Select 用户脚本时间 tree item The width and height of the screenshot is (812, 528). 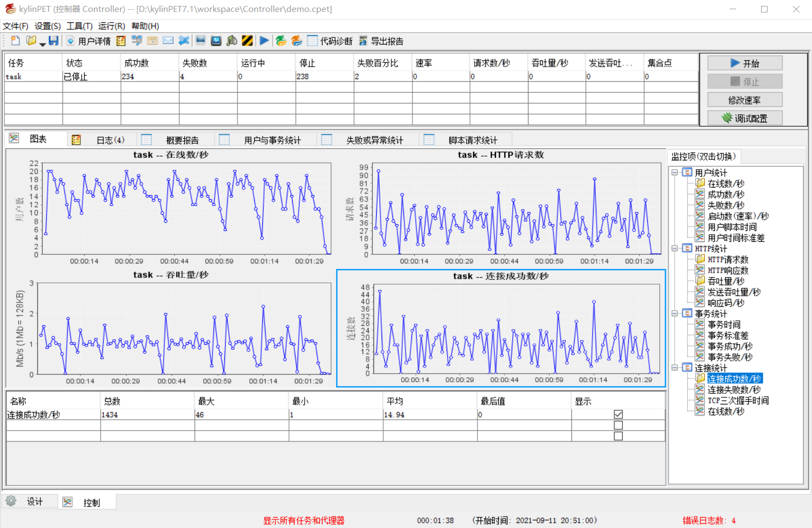(732, 227)
